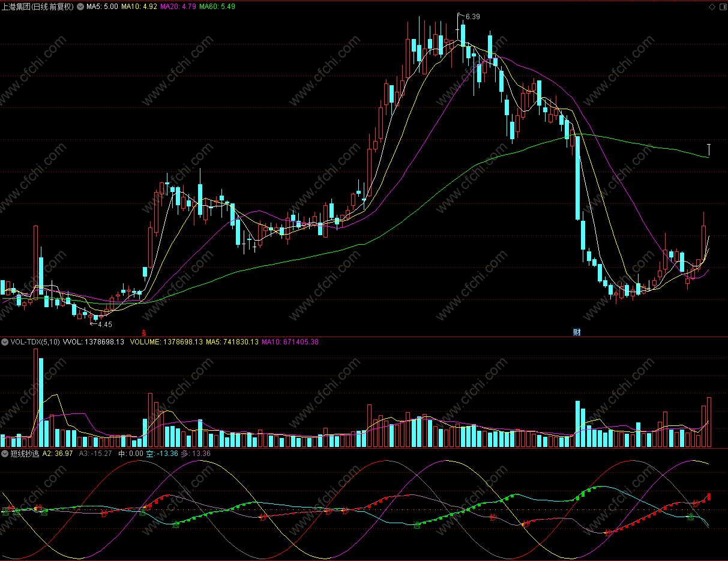728x561 pixels.
Task: Click the 中: 0.00 value
Action: tap(131, 454)
